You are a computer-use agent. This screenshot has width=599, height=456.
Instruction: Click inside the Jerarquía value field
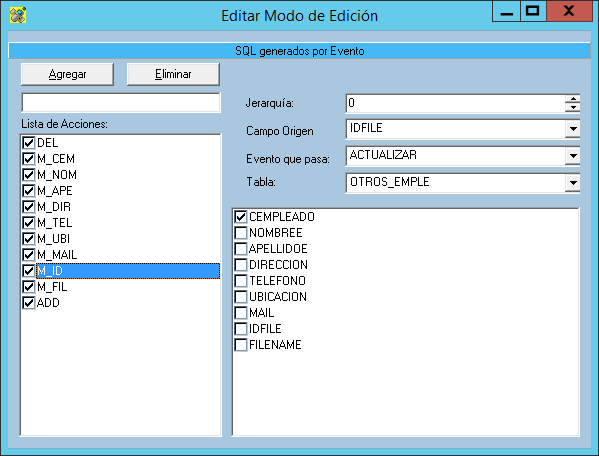tap(455, 103)
